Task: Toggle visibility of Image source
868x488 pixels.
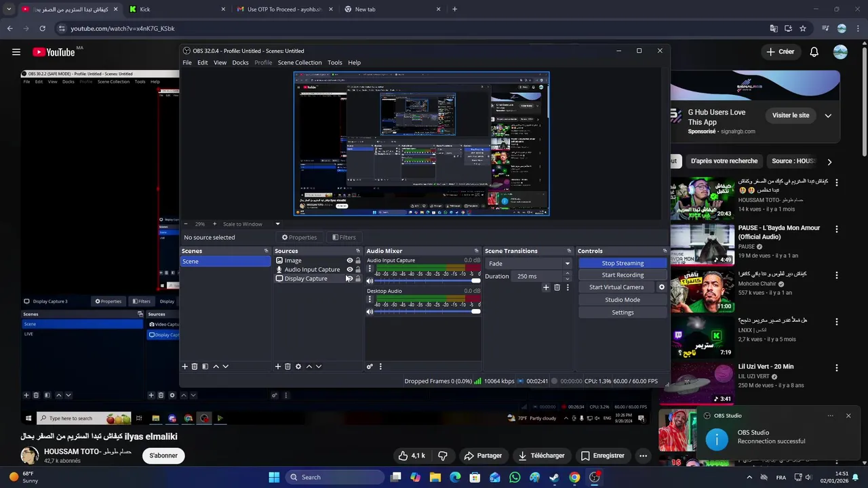Action: click(x=350, y=260)
